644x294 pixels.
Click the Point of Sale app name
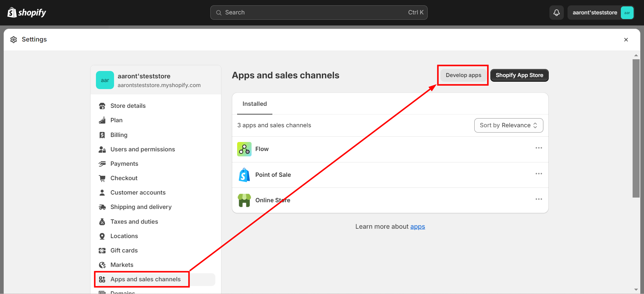(x=273, y=175)
